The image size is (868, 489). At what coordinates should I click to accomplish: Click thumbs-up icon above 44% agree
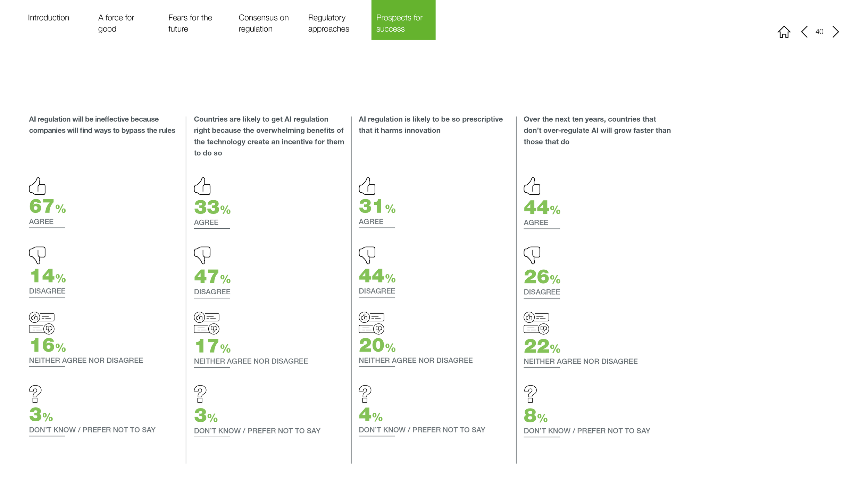(532, 186)
